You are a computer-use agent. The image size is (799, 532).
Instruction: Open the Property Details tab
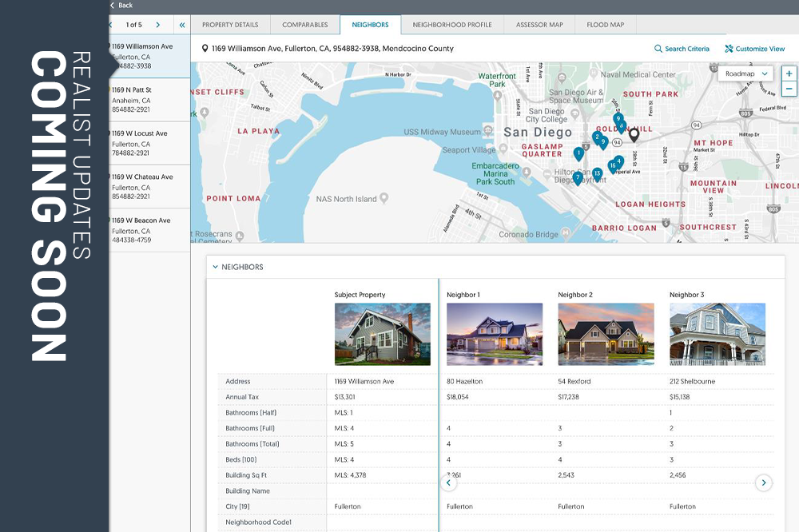point(230,25)
